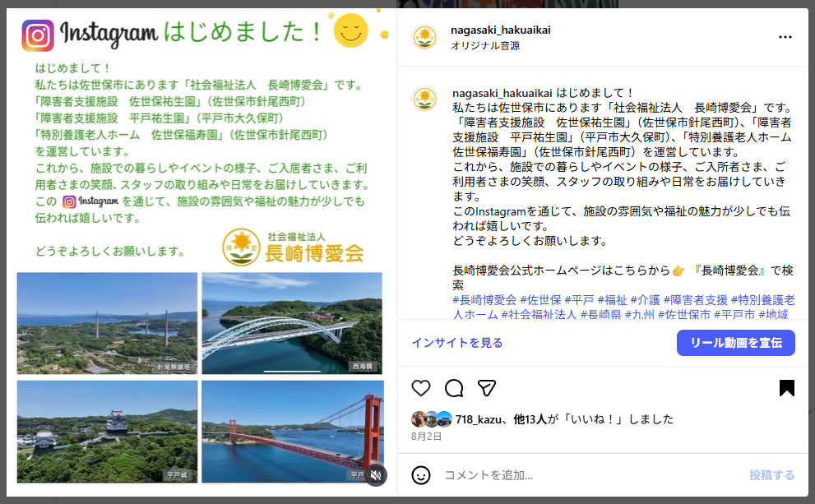Click the paper plane share icon
This screenshot has height=504, width=815.
(487, 388)
